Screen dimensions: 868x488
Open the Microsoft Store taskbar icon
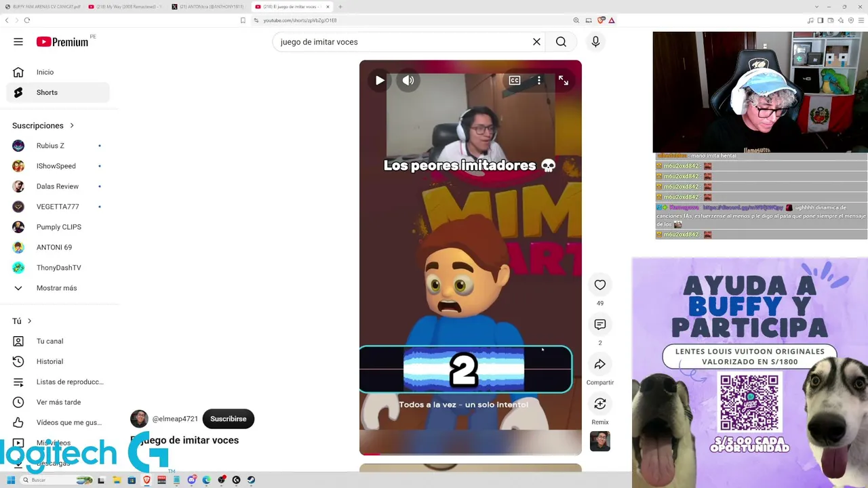[x=132, y=480]
